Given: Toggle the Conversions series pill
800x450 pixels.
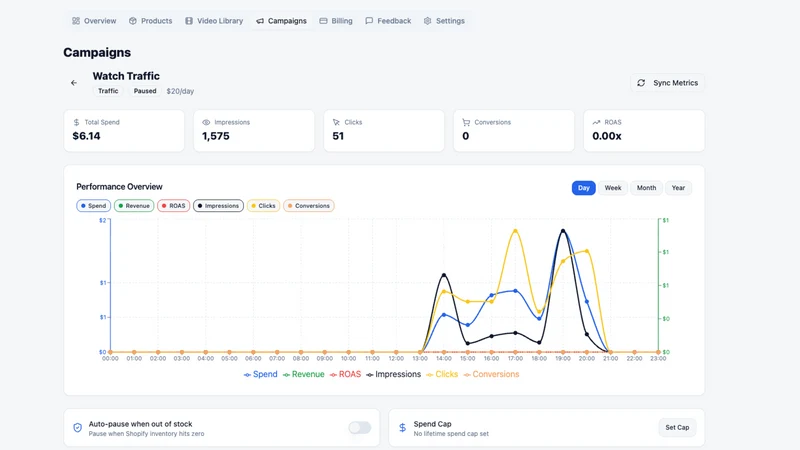Looking at the screenshot, I should (309, 206).
